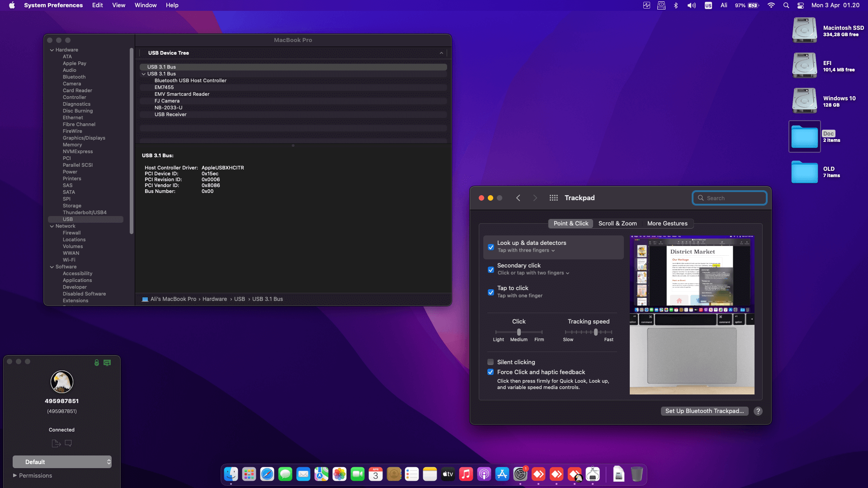Click Set Up Bluetooth Trackpad button
The height and width of the screenshot is (488, 868).
[704, 411]
